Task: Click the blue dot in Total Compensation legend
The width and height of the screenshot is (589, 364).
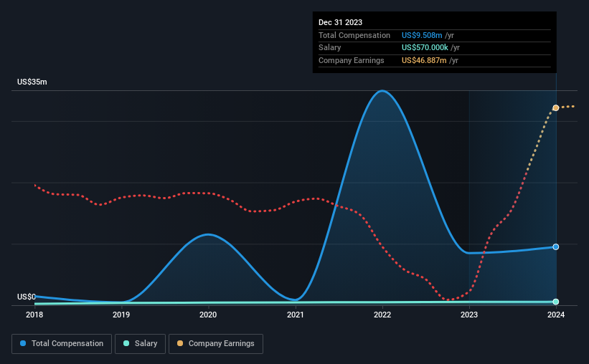Action: point(23,343)
